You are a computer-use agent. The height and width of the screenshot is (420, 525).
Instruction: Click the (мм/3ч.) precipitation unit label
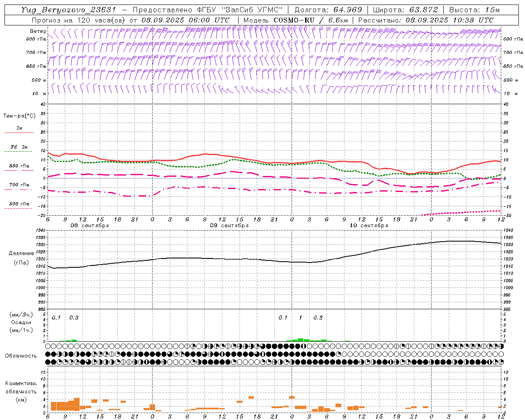coord(21,315)
